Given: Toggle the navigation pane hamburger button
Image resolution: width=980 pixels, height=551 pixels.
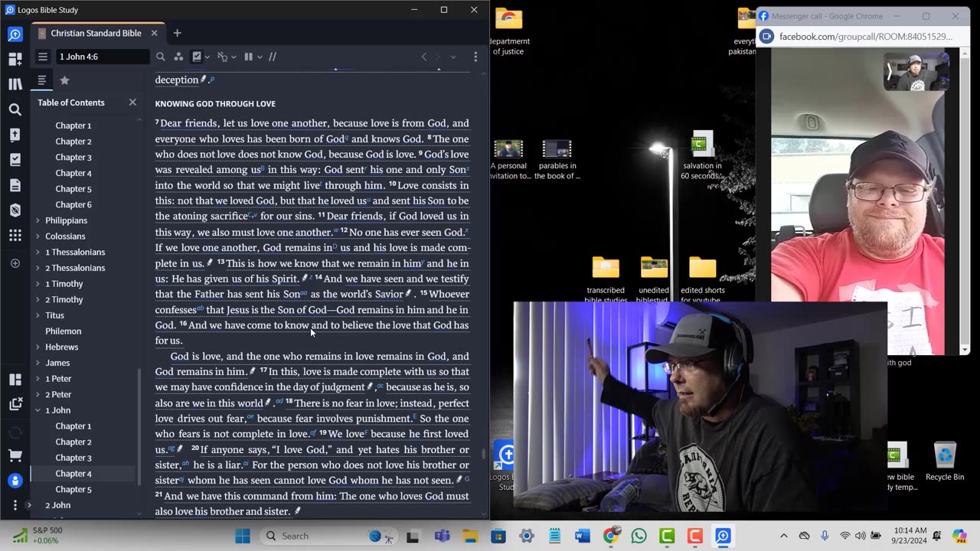Looking at the screenshot, I should 43,57.
